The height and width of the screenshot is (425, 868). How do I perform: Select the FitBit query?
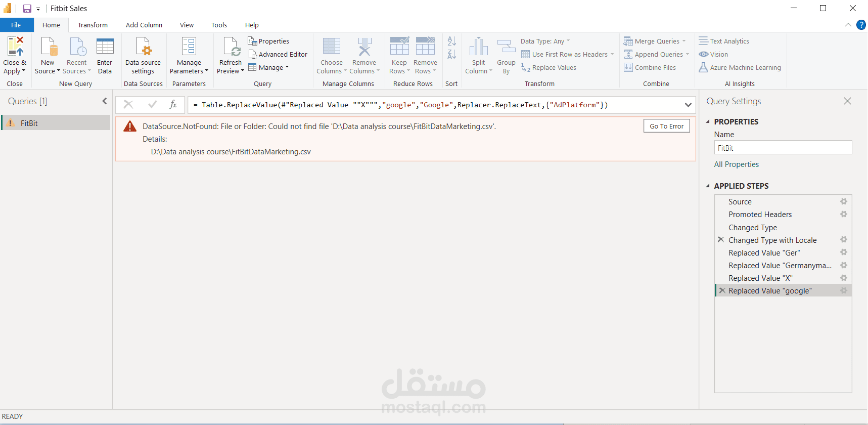coord(56,123)
